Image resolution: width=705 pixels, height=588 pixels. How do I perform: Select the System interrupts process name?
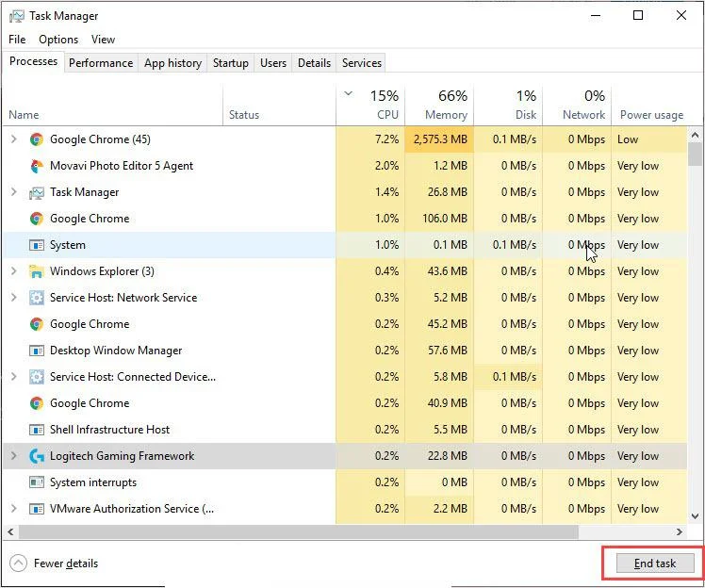click(93, 482)
